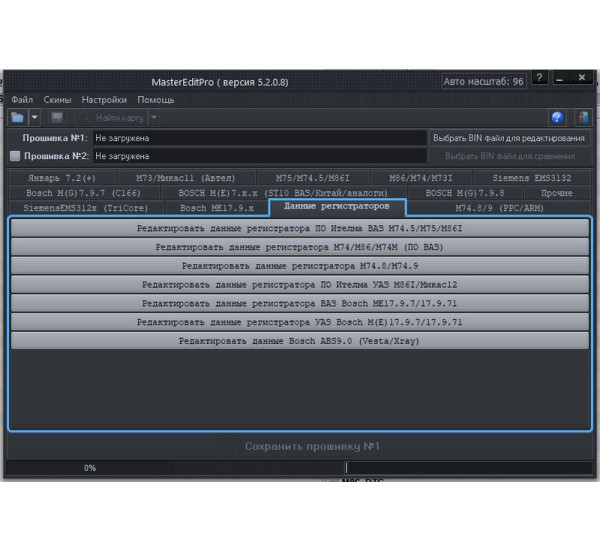
Task: Click edit registrar Bosch ABS9.0 (Vesta/Xray) button
Action: (x=299, y=341)
